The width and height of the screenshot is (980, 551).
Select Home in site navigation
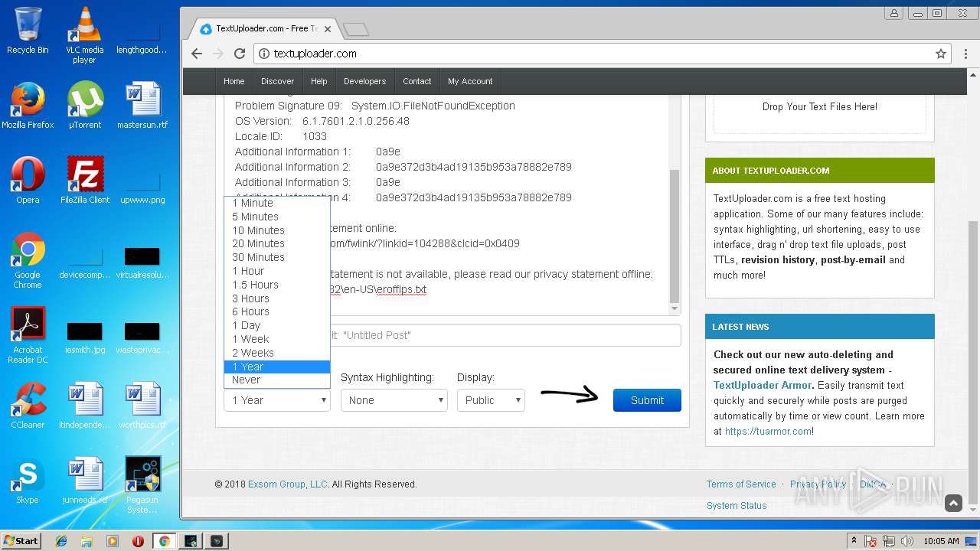coord(234,81)
